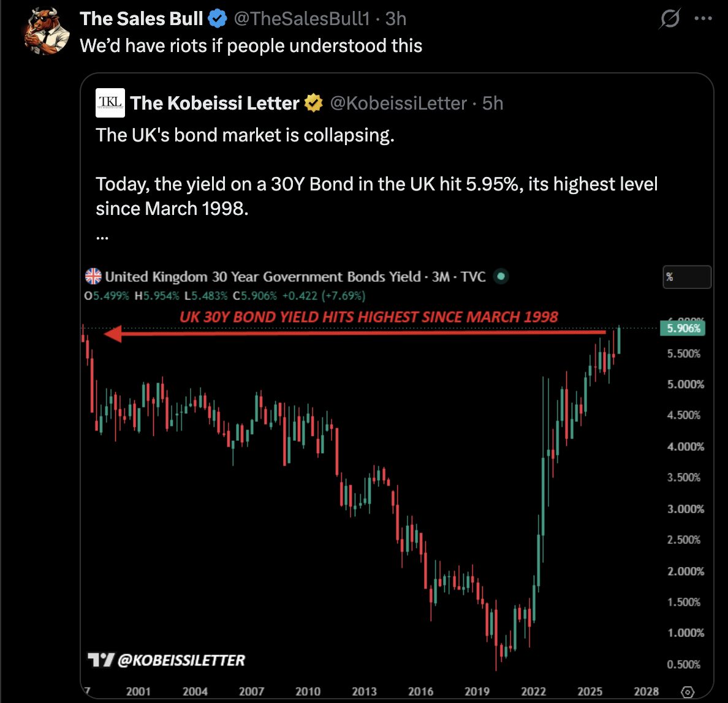Click the TradingView logo watermark
The height and width of the screenshot is (703, 728).
click(100, 660)
